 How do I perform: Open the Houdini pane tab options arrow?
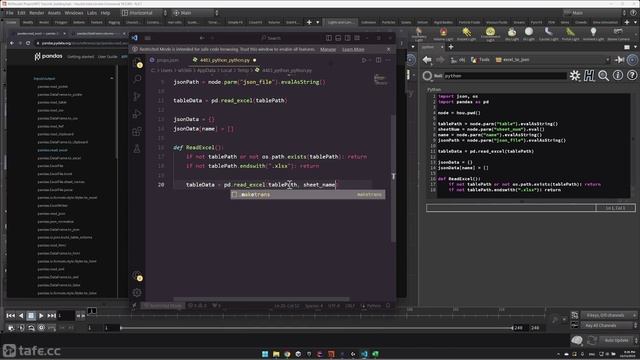pyautogui.click(x=636, y=47)
